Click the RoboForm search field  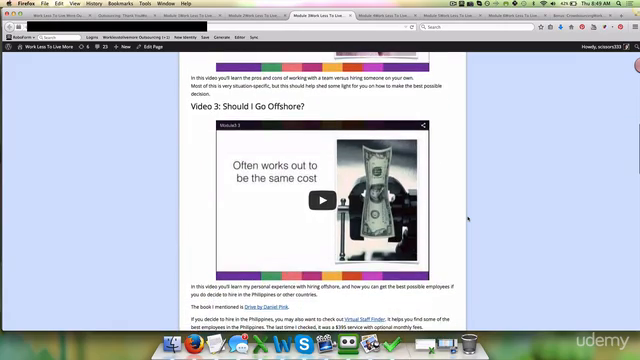pos(59,37)
